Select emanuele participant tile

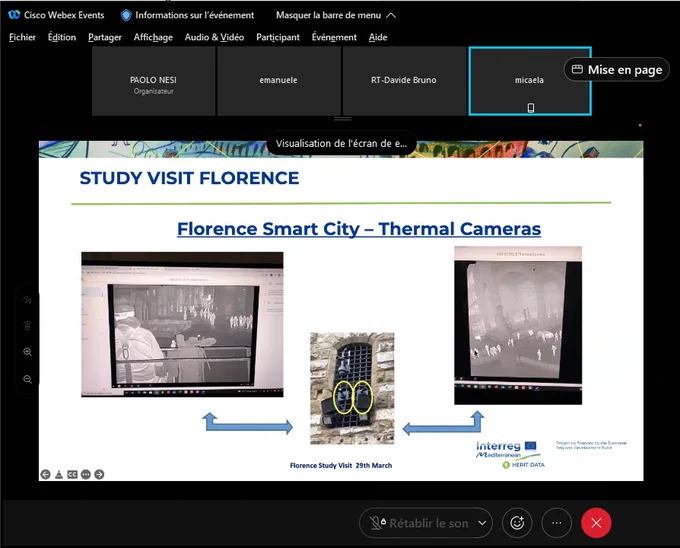[278, 81]
